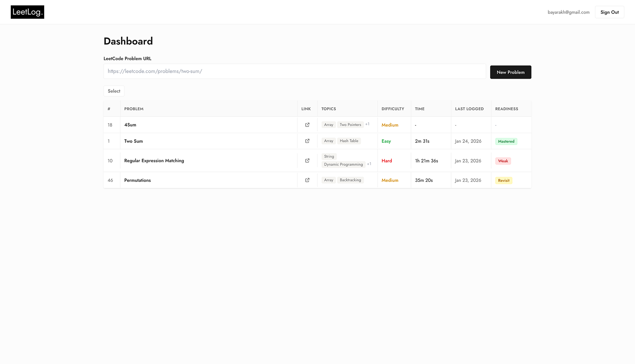
Task: Select the Mastered badge on Two Sum
Action: tap(506, 141)
